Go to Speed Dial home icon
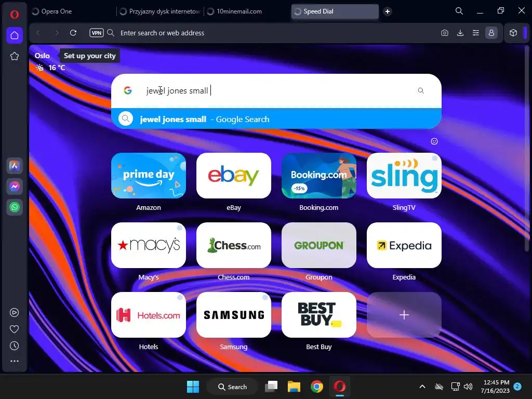This screenshot has width=532, height=399. pyautogui.click(x=14, y=35)
